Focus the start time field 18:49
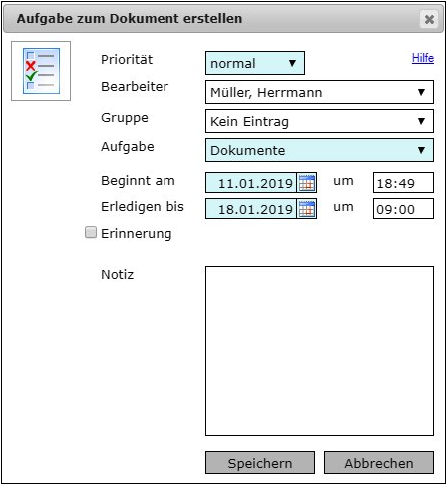The height and width of the screenshot is (488, 448). [x=403, y=183]
